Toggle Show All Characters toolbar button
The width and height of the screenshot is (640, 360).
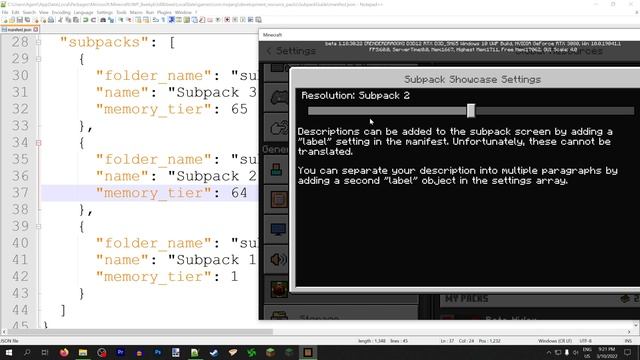(x=163, y=20)
